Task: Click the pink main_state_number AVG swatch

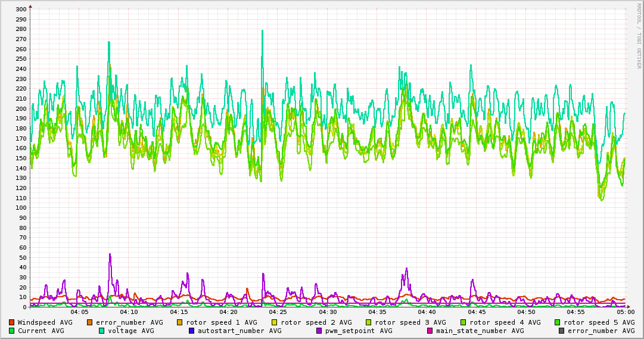Action: pos(430,331)
